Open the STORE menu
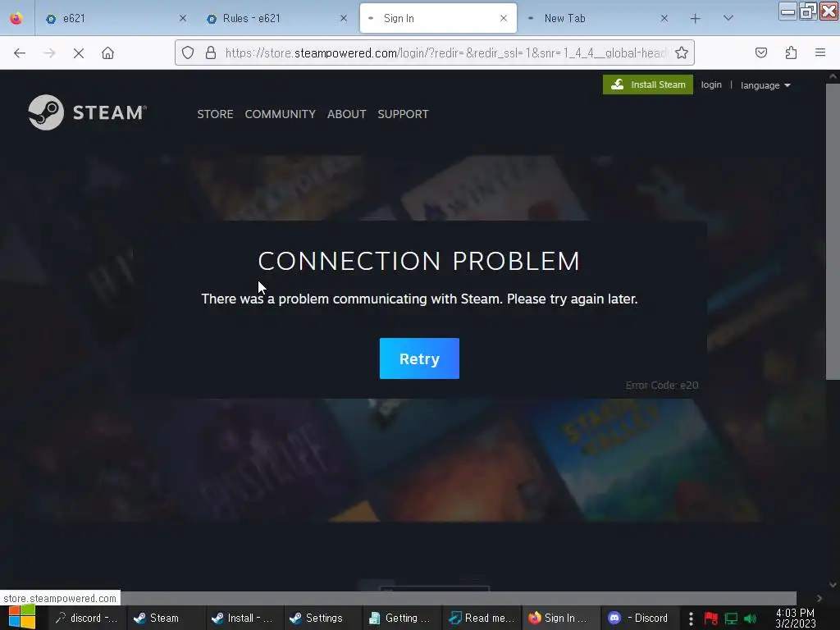This screenshot has height=630, width=840. coord(215,114)
